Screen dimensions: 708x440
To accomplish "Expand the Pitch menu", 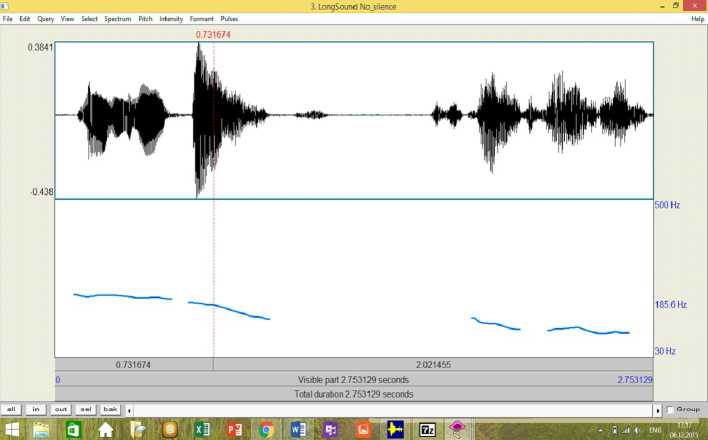I will point(146,19).
